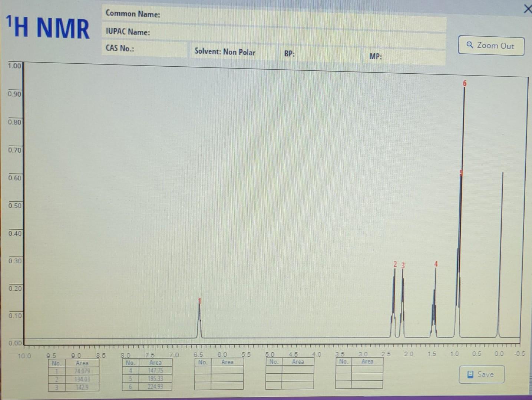Select peak marker 4 near 1.4 ppm
Viewport: 532px width, 400px height.
[436, 264]
